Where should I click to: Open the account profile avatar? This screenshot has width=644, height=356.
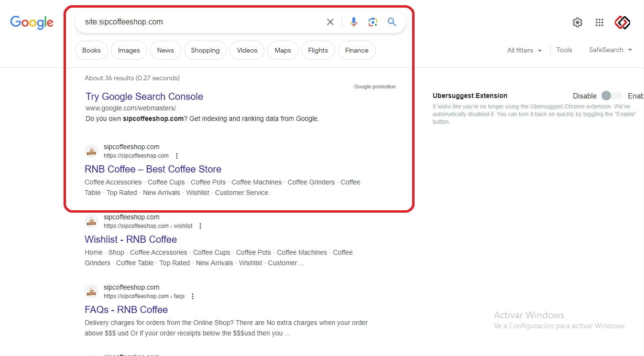coord(622,22)
